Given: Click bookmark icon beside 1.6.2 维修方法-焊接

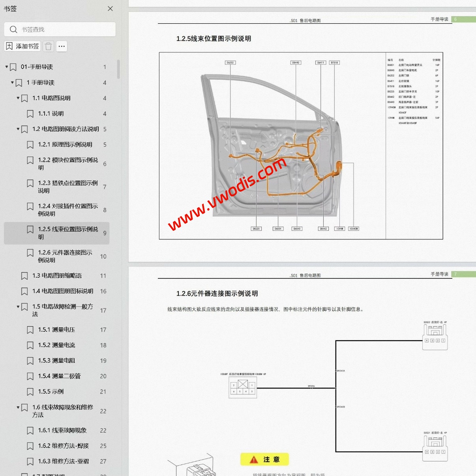Looking at the screenshot, I should click(30, 446).
